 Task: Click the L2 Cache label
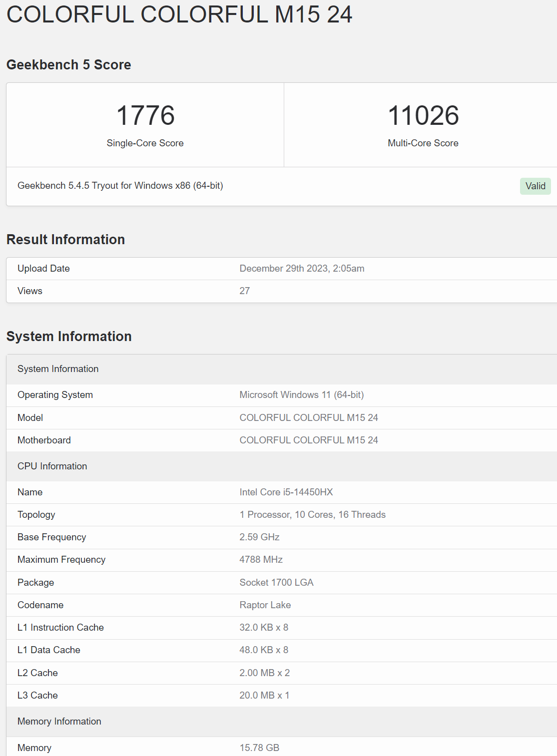[38, 673]
